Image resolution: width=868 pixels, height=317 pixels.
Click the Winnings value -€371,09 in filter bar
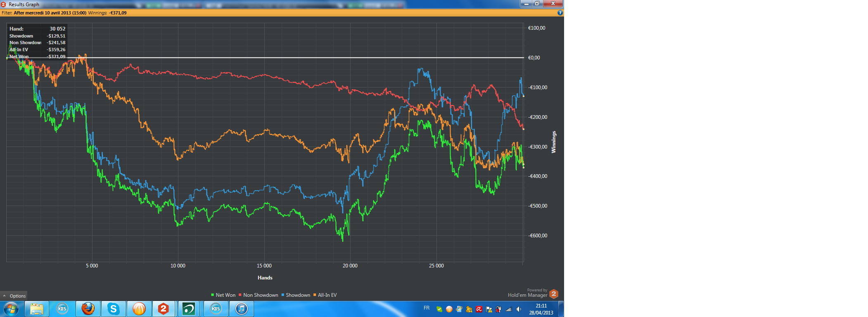[118, 13]
